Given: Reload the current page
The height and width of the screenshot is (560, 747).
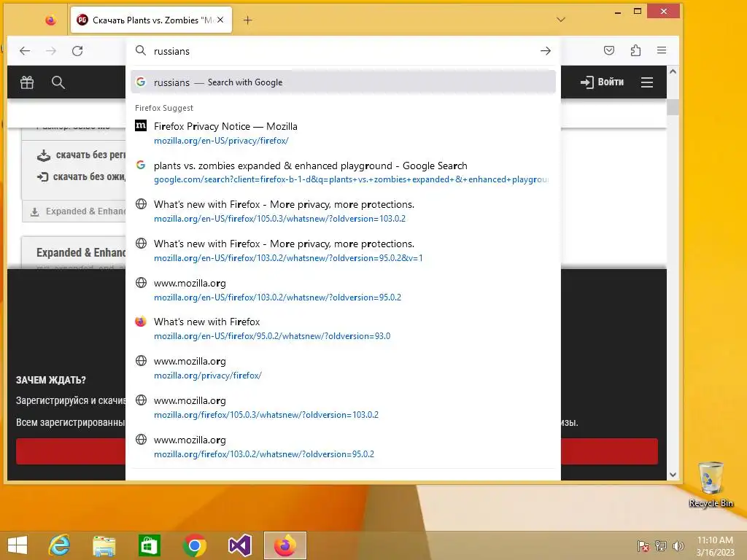Looking at the screenshot, I should point(77,51).
